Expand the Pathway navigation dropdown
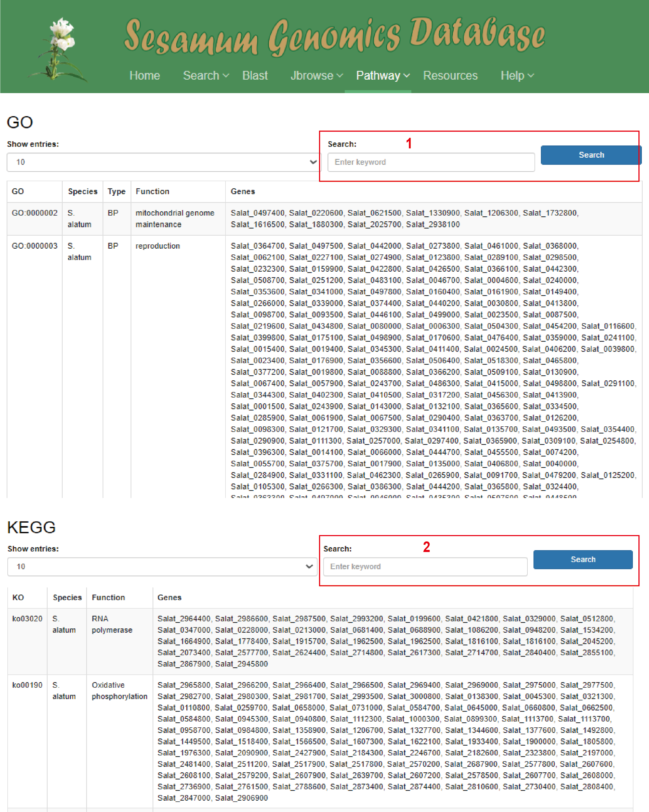 pyautogui.click(x=383, y=76)
